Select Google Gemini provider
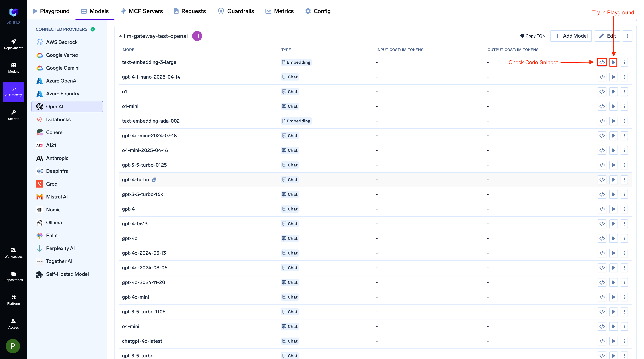 (67, 68)
